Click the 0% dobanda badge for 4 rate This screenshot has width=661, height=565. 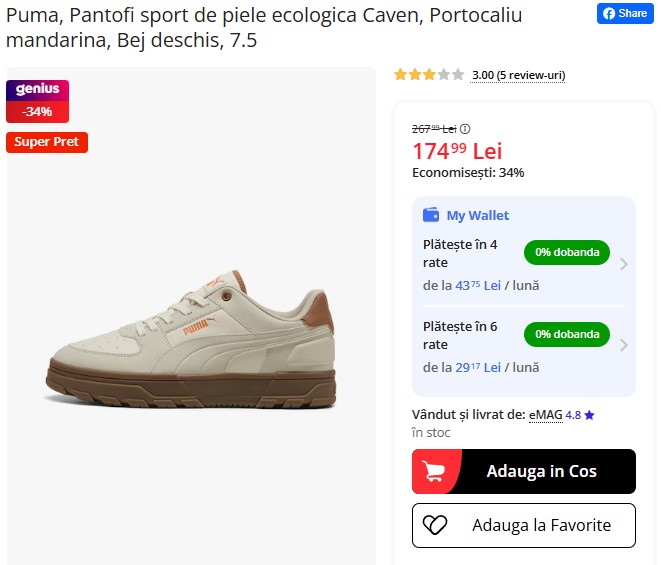tap(566, 252)
